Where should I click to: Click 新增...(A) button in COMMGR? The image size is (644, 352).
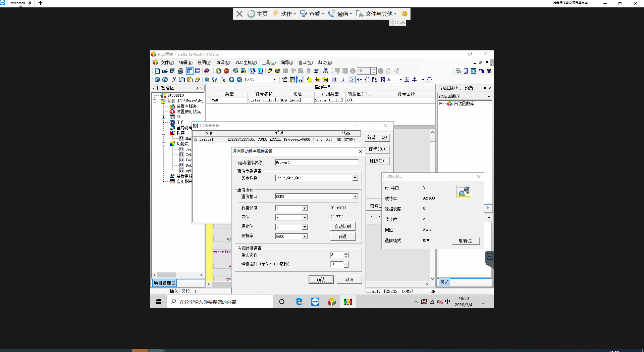(377, 137)
